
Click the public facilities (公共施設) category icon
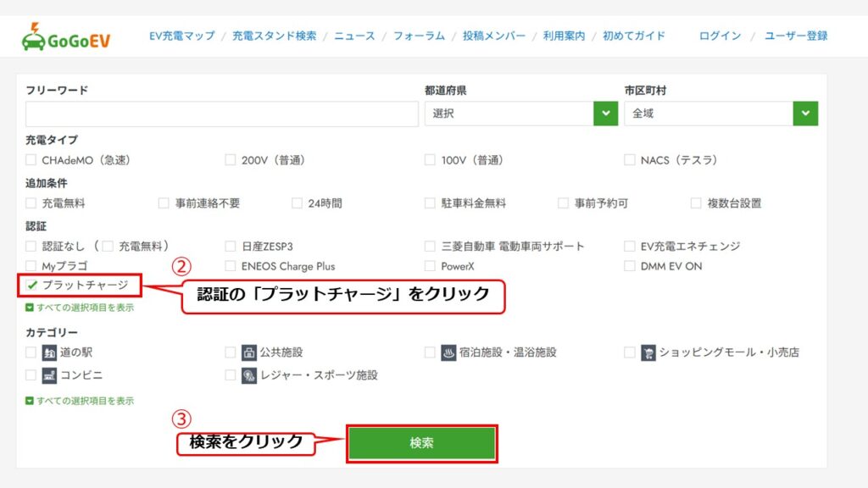coord(249,352)
